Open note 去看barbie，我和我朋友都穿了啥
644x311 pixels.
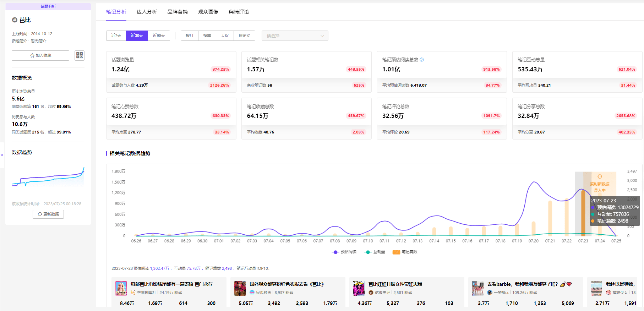click(x=529, y=284)
